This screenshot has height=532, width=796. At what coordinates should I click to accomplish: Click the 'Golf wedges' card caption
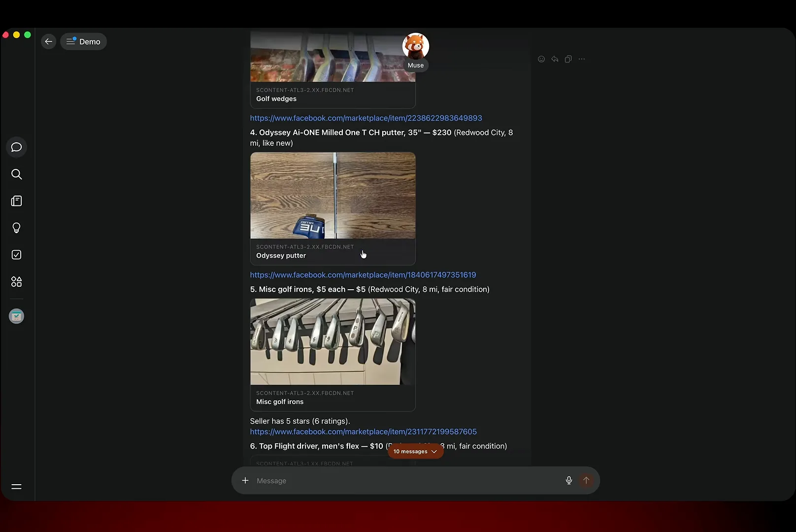tap(276, 99)
